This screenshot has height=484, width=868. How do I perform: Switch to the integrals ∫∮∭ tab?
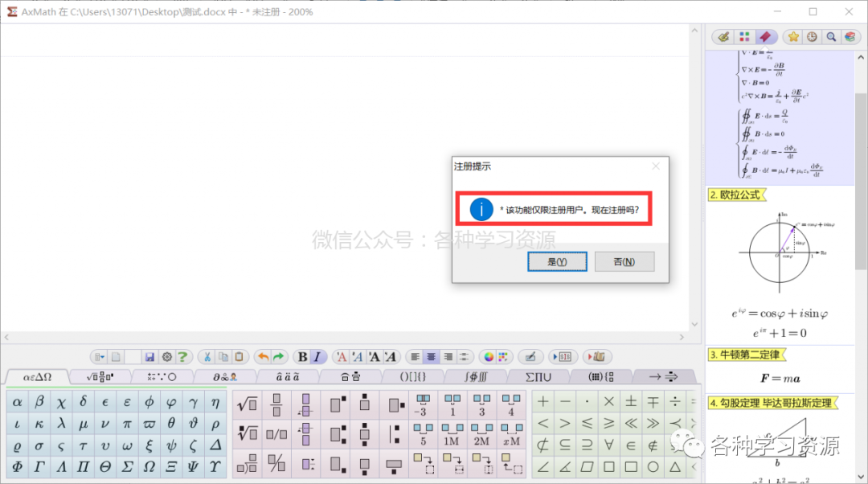coord(476,377)
